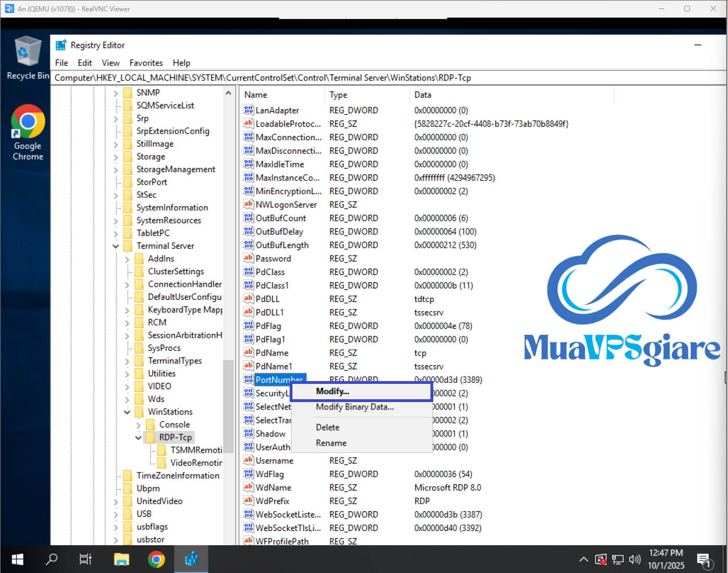Select the LanAdapter DWORD value icon

point(249,110)
